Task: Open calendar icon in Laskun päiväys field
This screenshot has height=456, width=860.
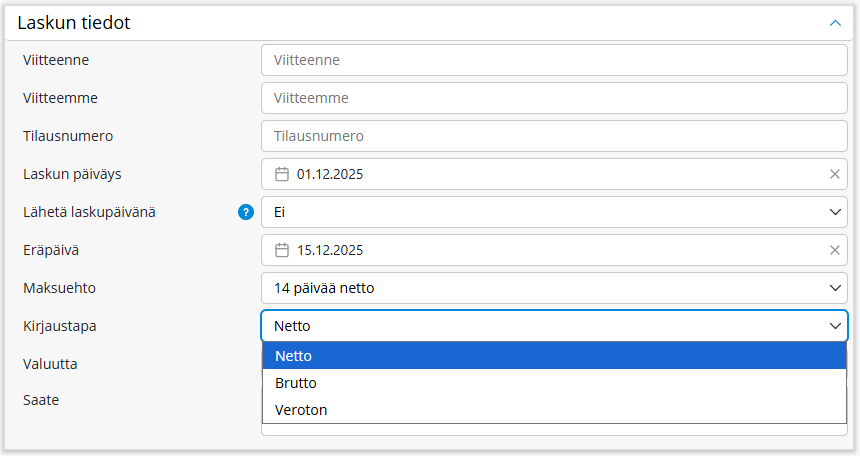Action: 282,174
